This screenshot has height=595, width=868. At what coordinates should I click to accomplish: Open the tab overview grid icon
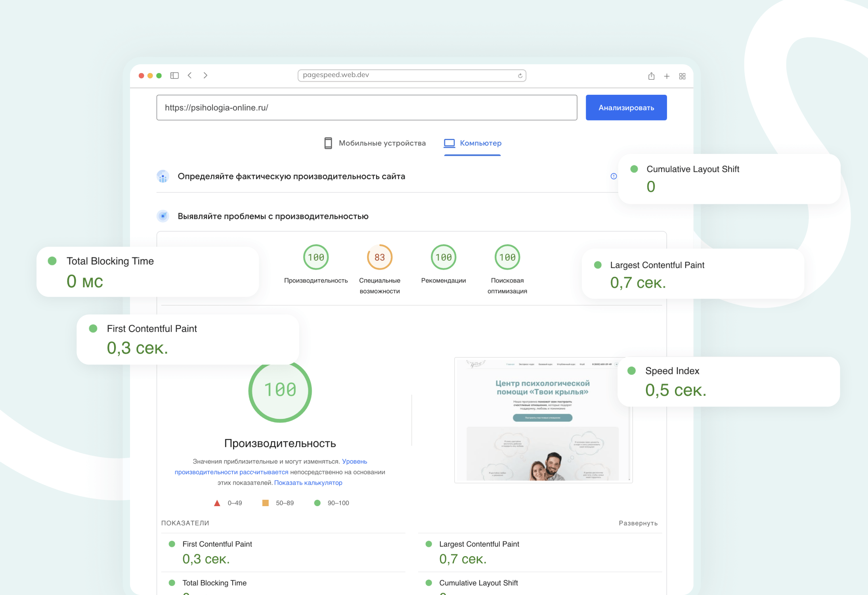[x=682, y=76]
